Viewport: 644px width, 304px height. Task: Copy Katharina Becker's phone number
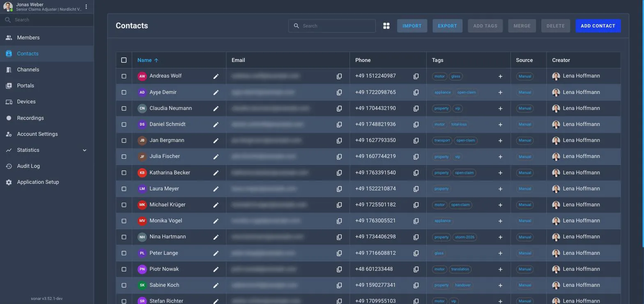[x=416, y=173]
